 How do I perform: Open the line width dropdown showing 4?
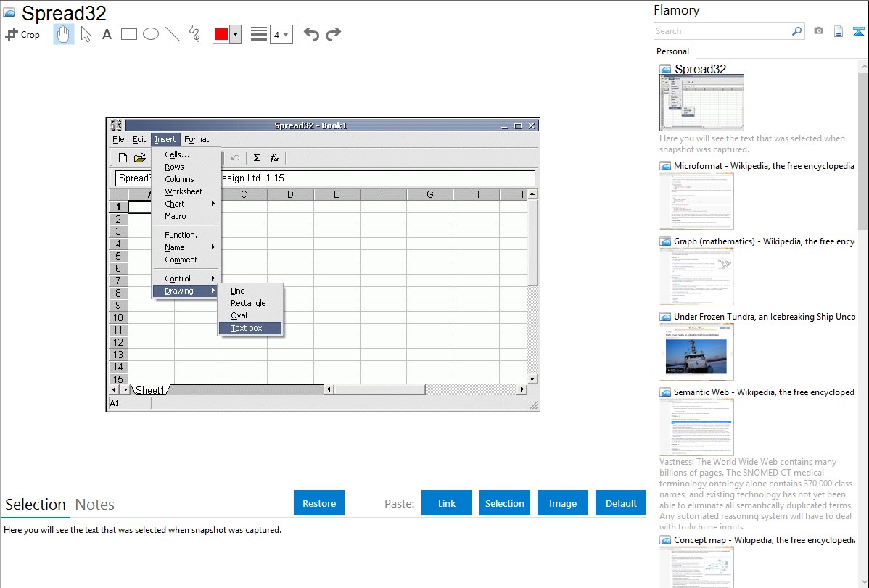click(281, 34)
